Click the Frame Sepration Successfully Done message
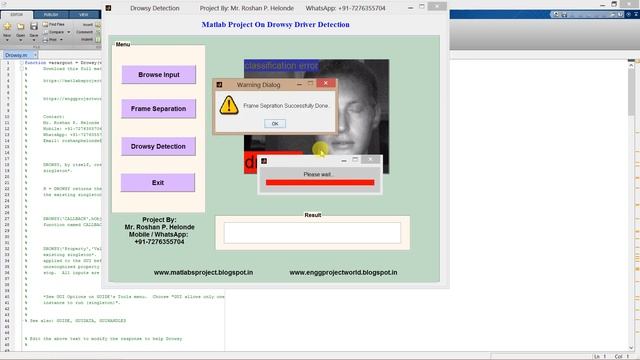This screenshot has width=640, height=360. 286,106
